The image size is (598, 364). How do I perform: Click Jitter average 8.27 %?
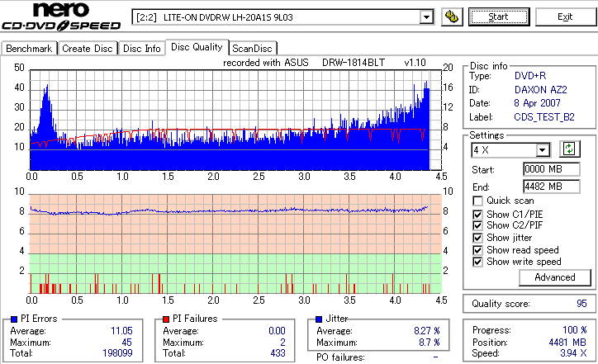point(427,330)
